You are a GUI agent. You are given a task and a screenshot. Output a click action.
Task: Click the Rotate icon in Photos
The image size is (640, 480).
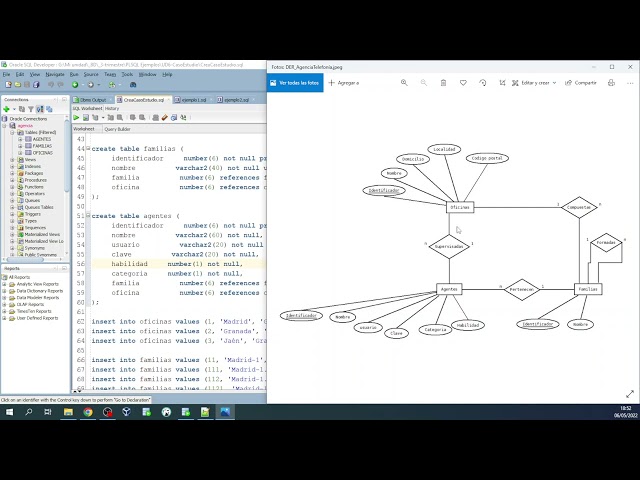click(483, 83)
